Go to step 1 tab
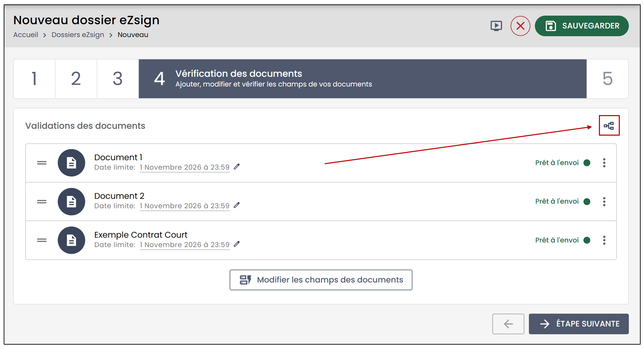 [34, 79]
